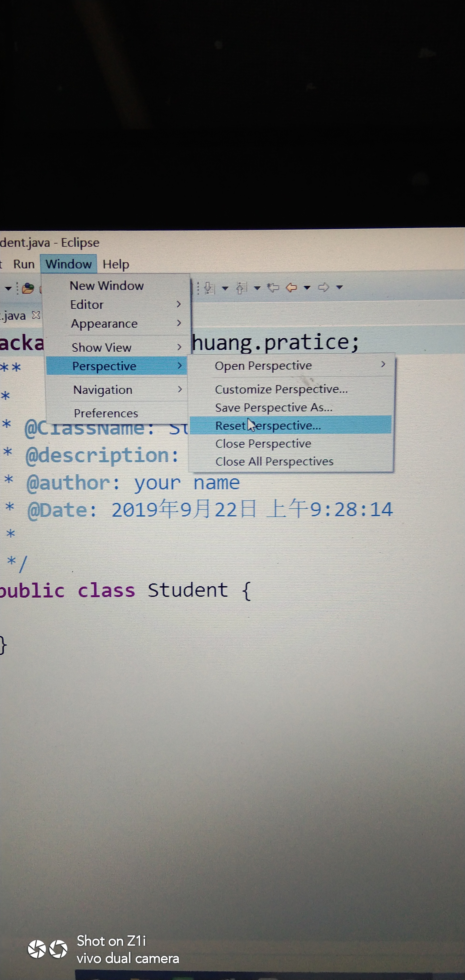The width and height of the screenshot is (465, 980).
Task: Select the .java editor tab
Action: pyautogui.click(x=13, y=316)
